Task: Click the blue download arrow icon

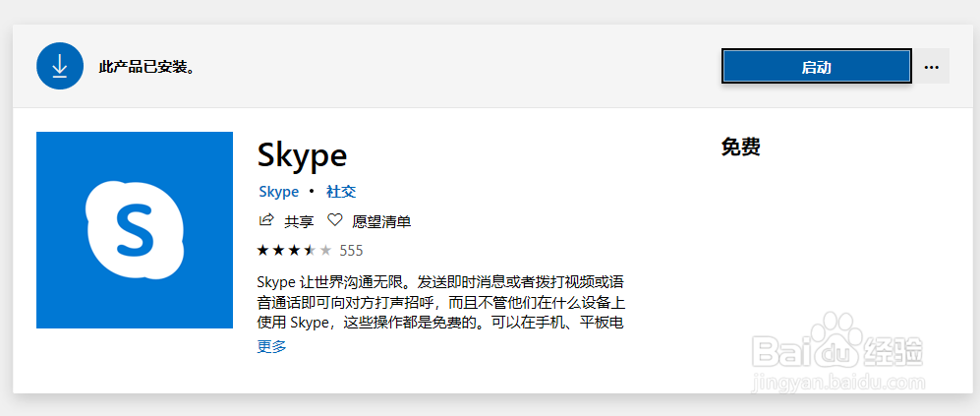Action: [59, 66]
